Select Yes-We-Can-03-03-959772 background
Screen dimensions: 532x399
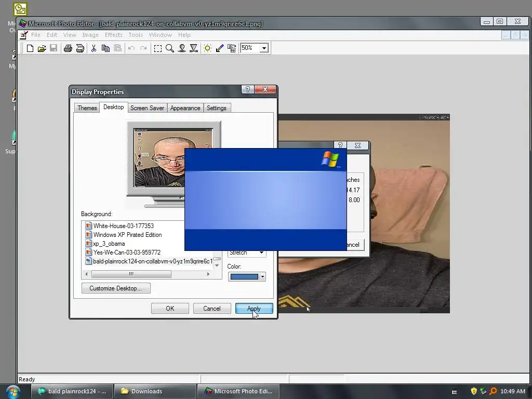click(x=127, y=252)
